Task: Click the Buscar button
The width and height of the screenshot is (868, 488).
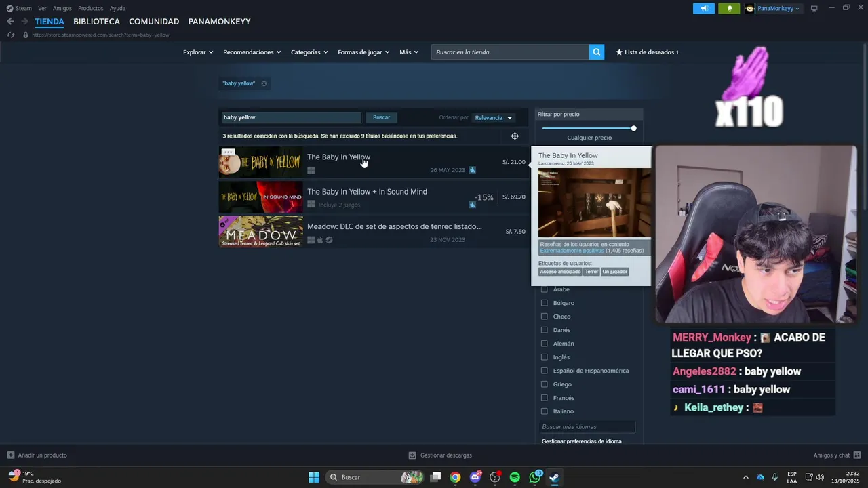Action: click(382, 117)
